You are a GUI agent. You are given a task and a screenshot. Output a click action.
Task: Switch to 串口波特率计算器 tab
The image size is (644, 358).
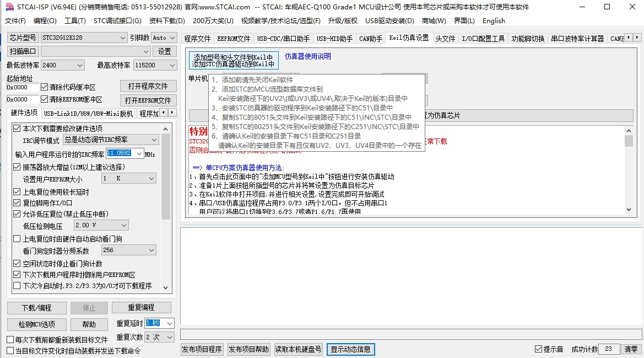(577, 38)
